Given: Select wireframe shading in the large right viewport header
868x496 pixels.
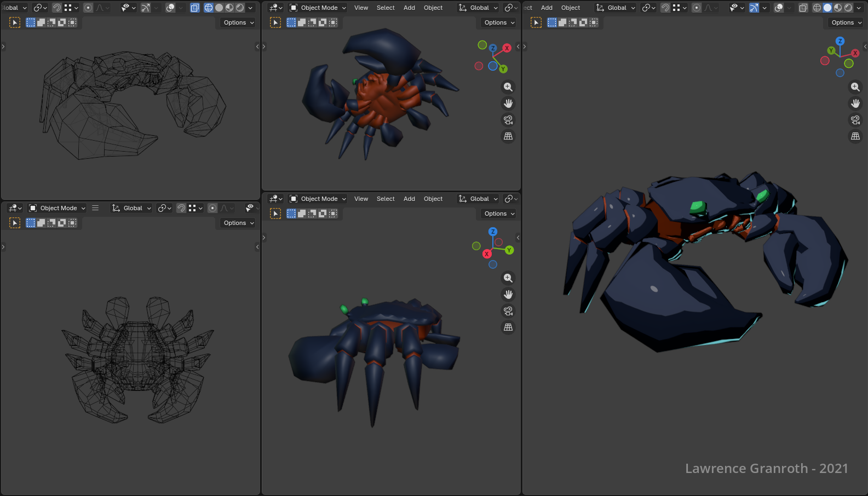Looking at the screenshot, I should pyautogui.click(x=817, y=8).
